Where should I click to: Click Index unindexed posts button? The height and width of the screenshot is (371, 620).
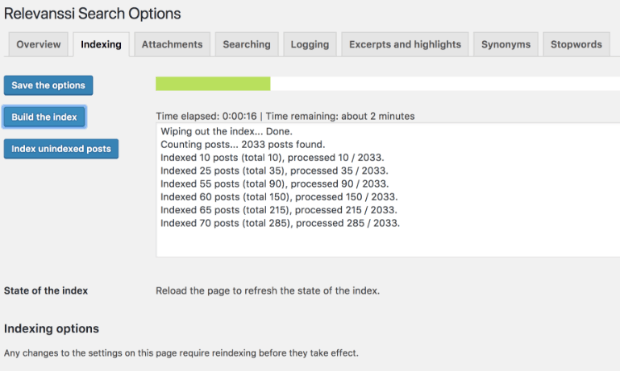(x=61, y=149)
